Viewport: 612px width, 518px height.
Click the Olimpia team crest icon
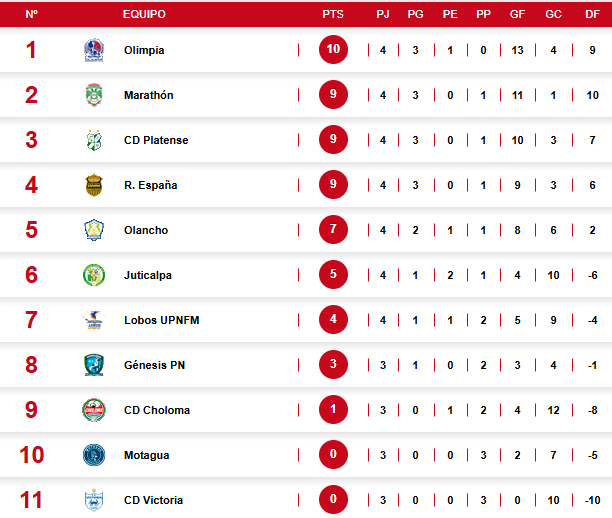click(93, 50)
